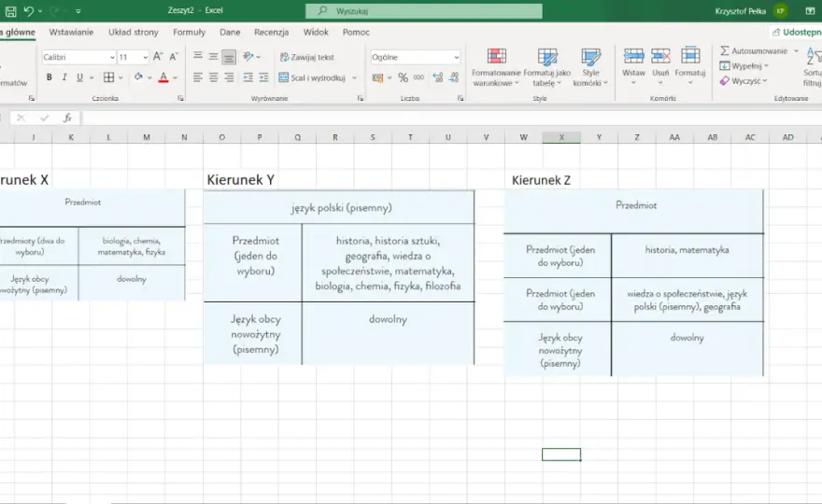Image resolution: width=822 pixels, height=504 pixels.
Task: Click the fx insert function icon
Action: coord(67,118)
